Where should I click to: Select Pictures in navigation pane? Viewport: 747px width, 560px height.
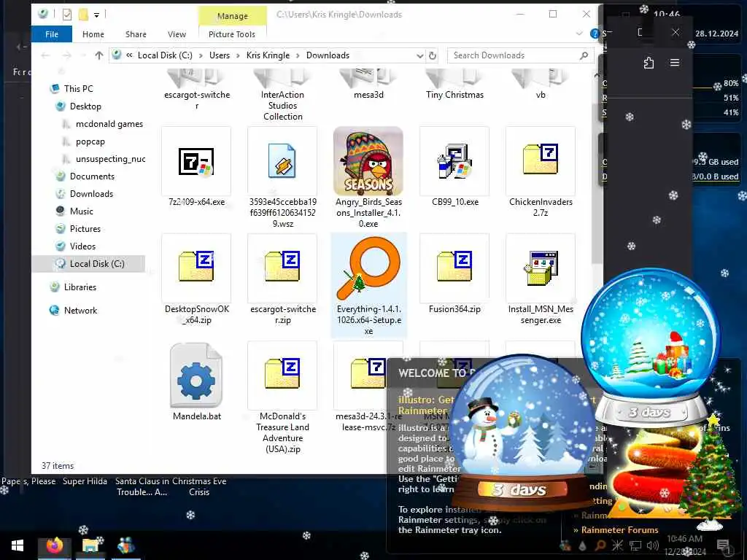85,228
